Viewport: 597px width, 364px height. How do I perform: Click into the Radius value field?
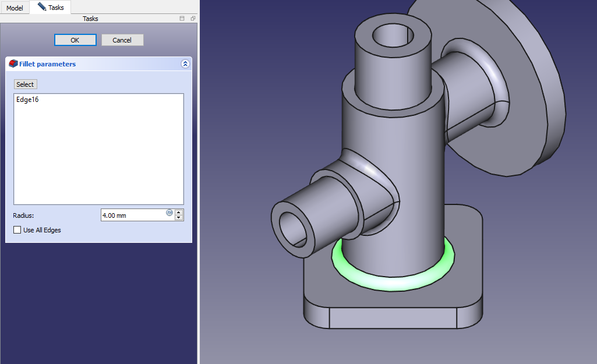133,215
